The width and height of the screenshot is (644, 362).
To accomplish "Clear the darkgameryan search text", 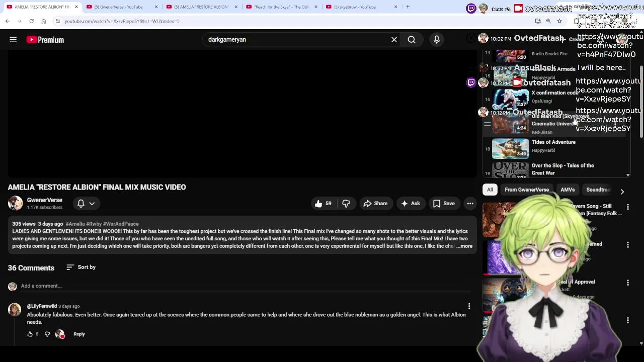I will (394, 40).
